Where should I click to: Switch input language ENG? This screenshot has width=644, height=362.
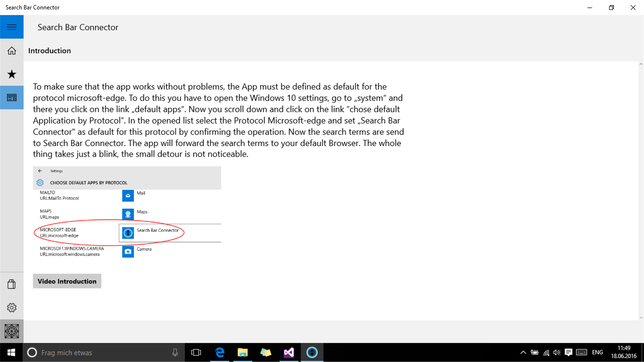point(597,353)
